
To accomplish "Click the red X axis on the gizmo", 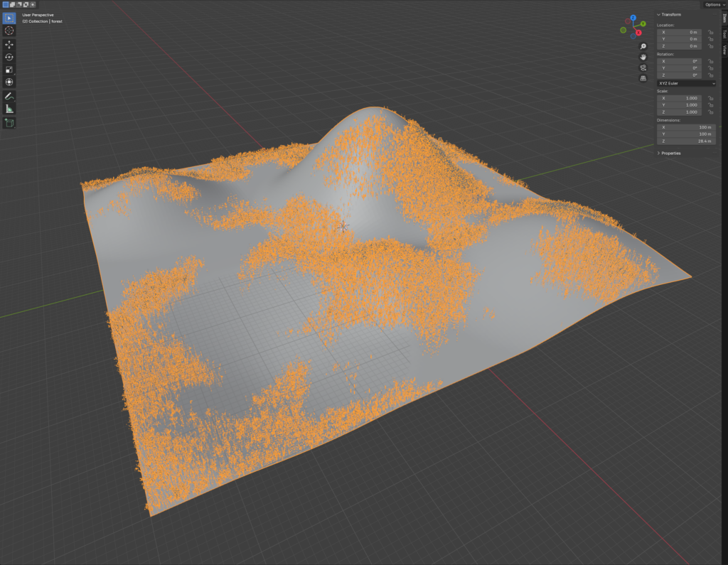I will click(638, 33).
